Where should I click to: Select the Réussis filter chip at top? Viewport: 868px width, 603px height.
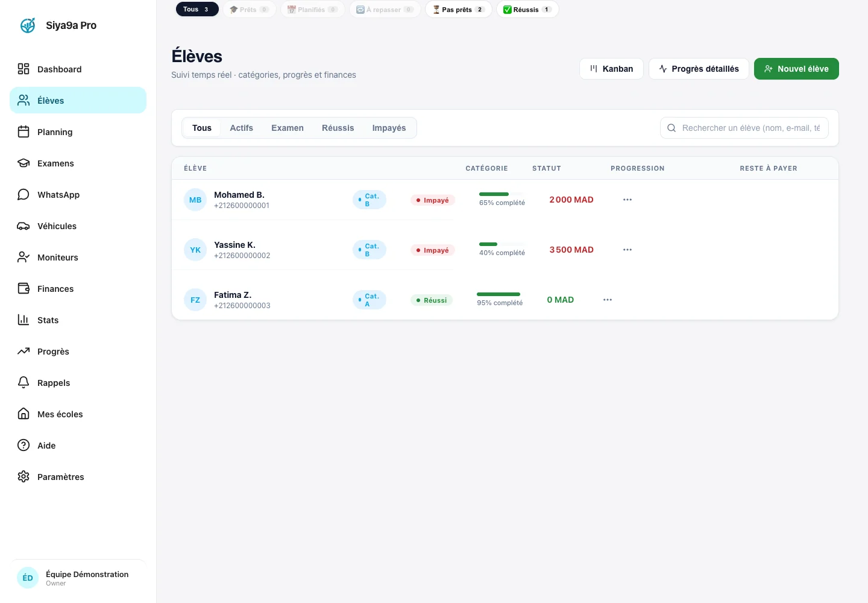527,10
